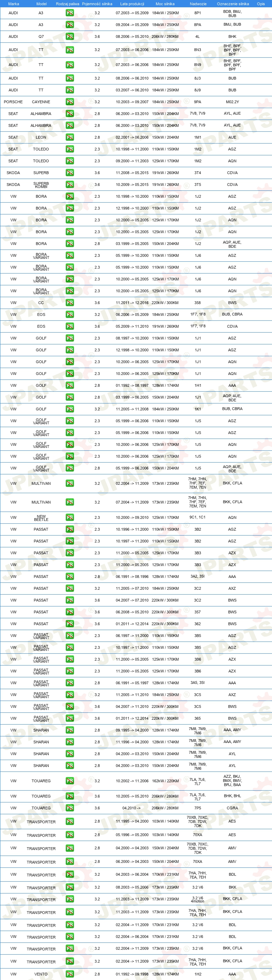Click fuel icon in AUDI TT 8N3 row
This screenshot has width=272, height=980.
click(x=70, y=50)
